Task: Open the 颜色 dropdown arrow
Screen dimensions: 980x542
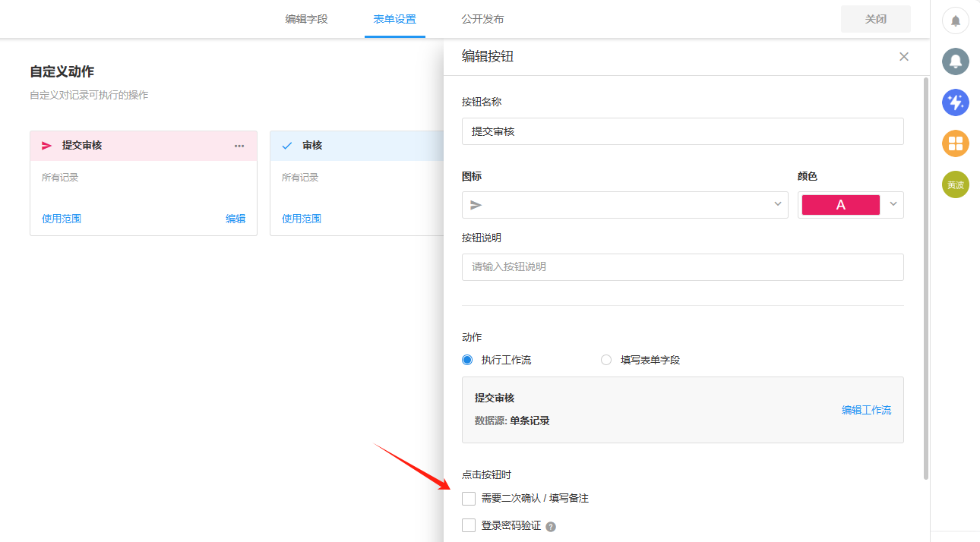Action: 893,204
